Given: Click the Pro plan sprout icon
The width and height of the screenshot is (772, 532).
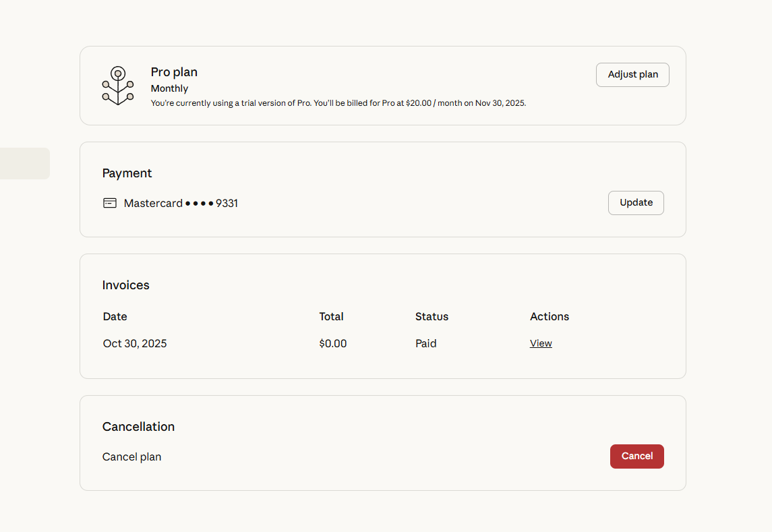Looking at the screenshot, I should (x=118, y=86).
